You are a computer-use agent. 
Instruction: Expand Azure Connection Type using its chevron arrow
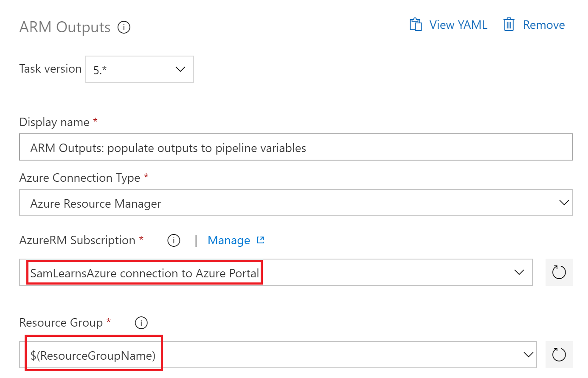click(x=564, y=203)
